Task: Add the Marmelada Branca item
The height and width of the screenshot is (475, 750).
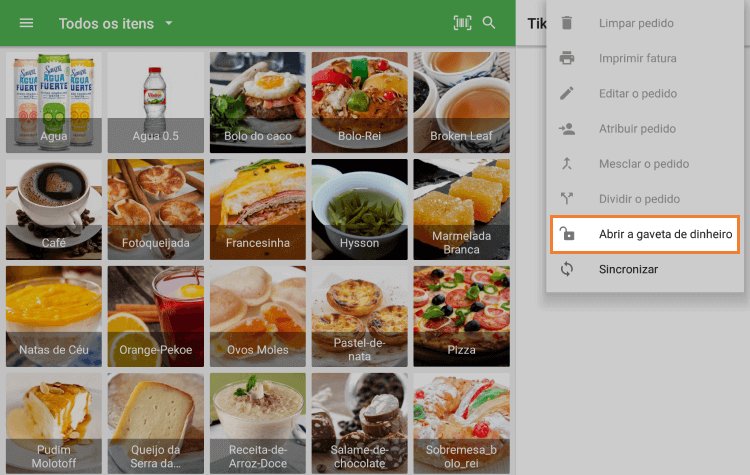Action: [462, 210]
